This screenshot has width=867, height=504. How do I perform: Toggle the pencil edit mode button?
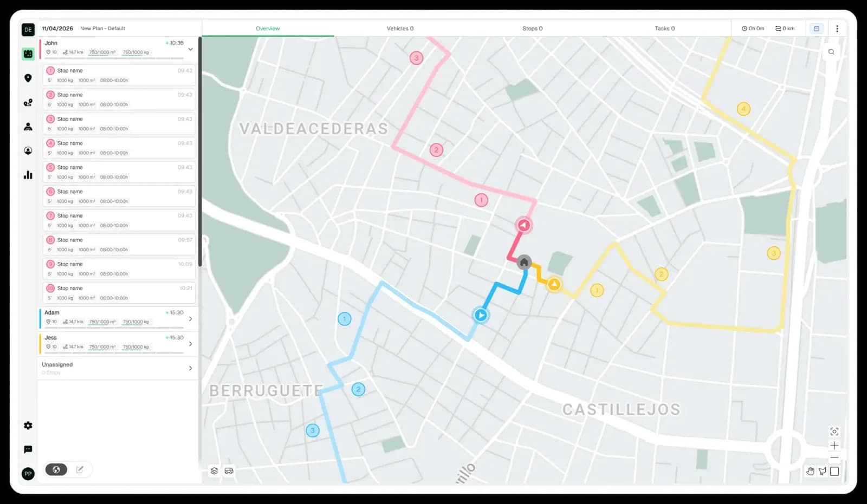[80, 469]
